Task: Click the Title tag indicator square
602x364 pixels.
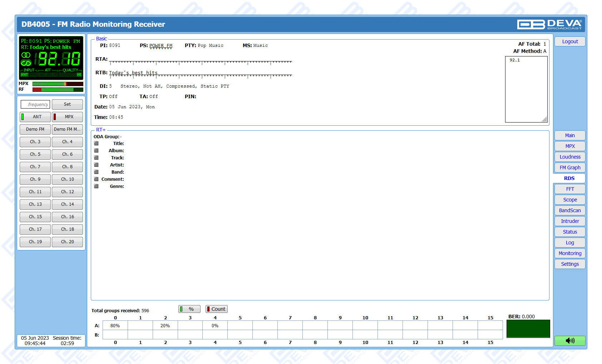Action: [x=96, y=144]
